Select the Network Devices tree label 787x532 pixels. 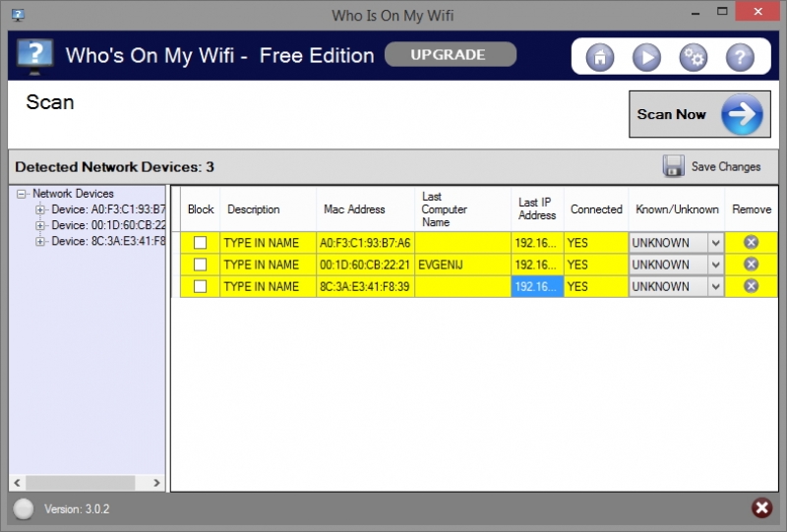point(73,194)
